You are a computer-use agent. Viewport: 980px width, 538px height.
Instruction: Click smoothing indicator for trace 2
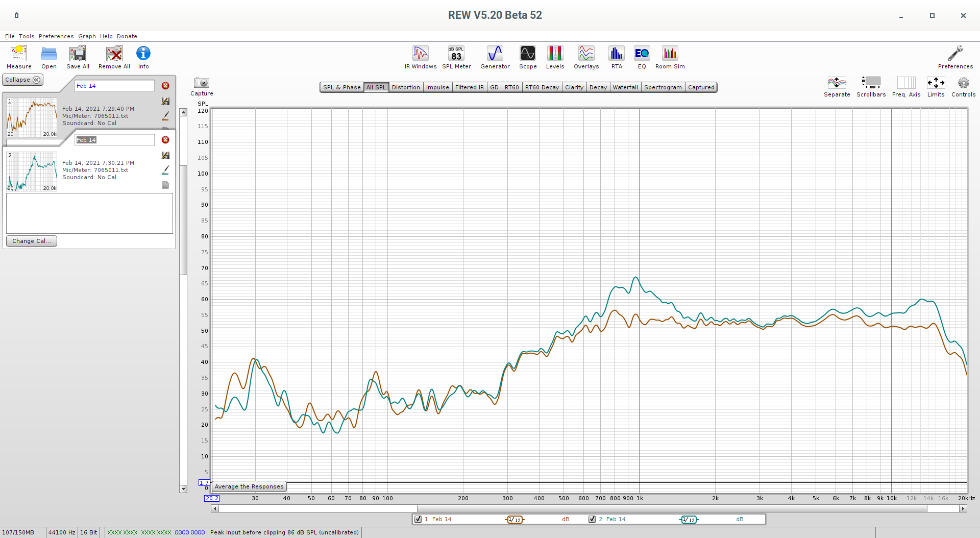(x=689, y=520)
